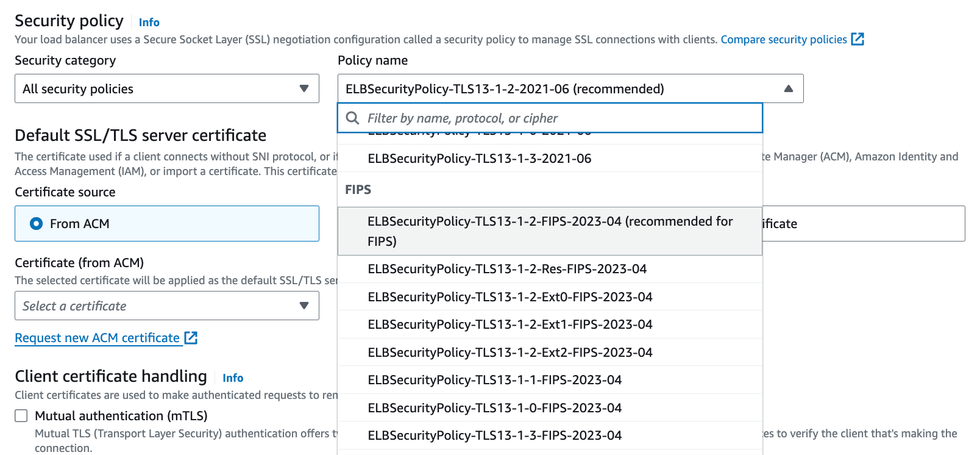Enable Mutual authentication (mTLS) checkbox

pos(21,416)
